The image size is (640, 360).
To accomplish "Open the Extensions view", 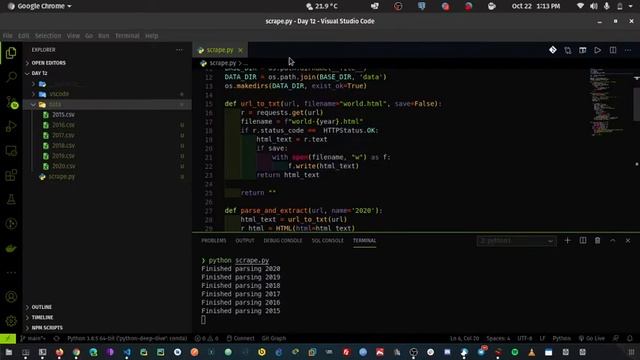I will (11, 175).
